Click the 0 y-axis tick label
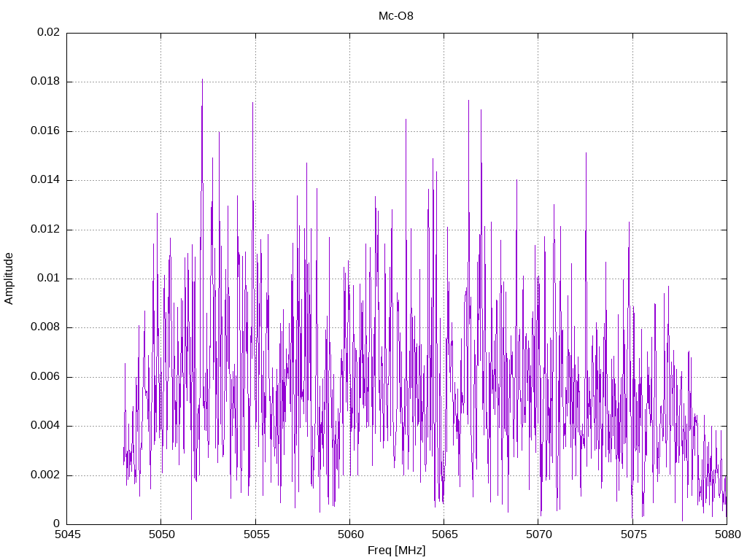747x560 pixels. click(x=57, y=524)
